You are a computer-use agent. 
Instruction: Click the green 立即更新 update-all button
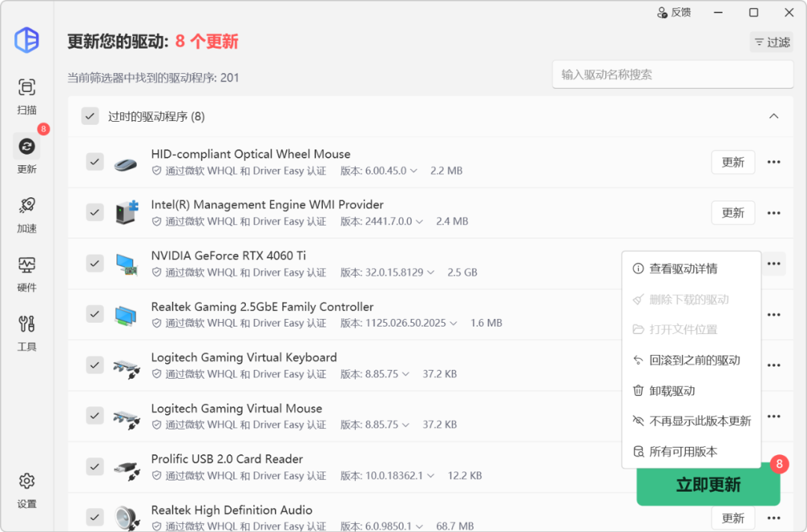[708, 486]
